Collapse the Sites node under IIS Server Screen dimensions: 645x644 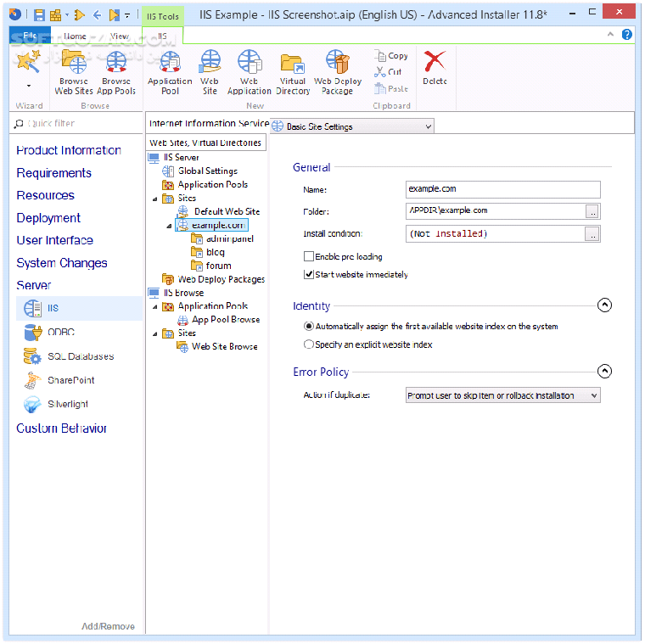(x=155, y=199)
